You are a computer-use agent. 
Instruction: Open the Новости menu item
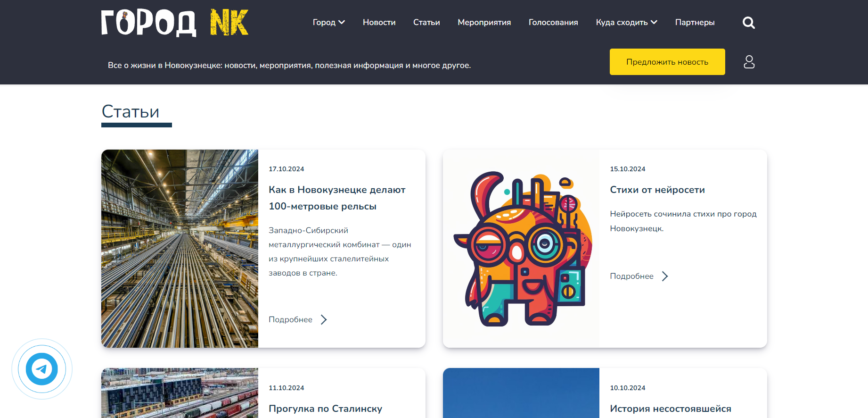[x=379, y=22]
